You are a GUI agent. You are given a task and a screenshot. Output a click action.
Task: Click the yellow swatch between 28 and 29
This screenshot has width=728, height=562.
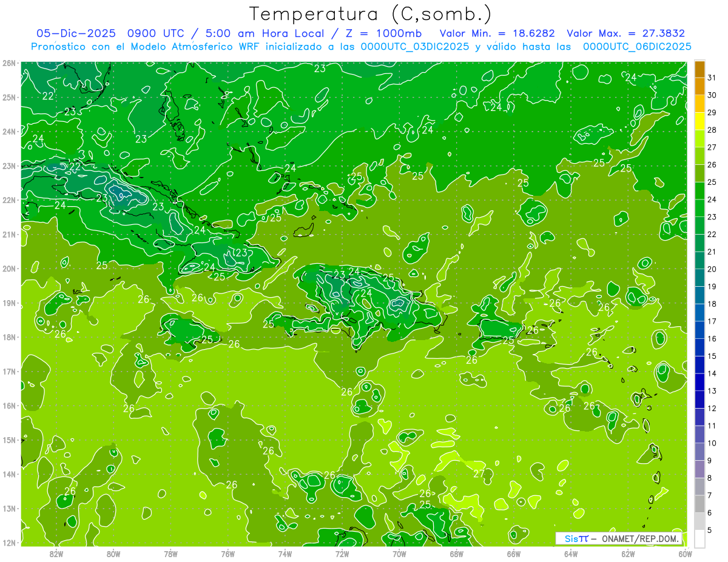tap(699, 121)
